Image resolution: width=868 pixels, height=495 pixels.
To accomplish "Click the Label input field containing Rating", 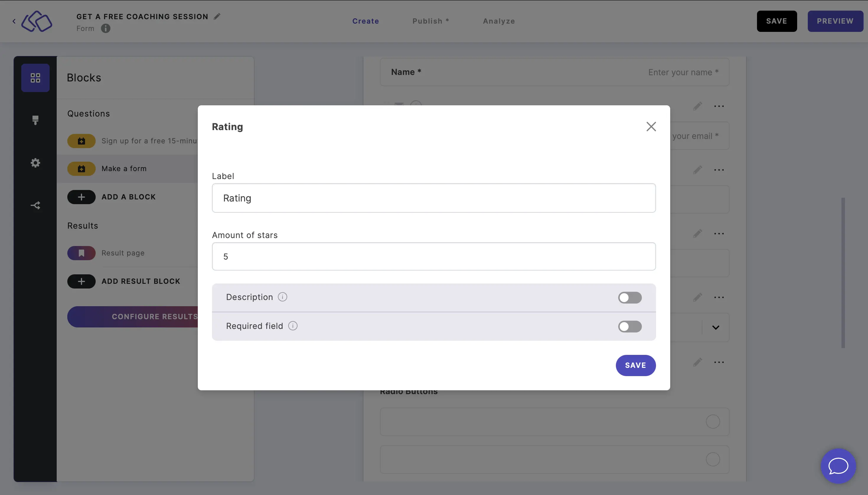I will (x=433, y=198).
